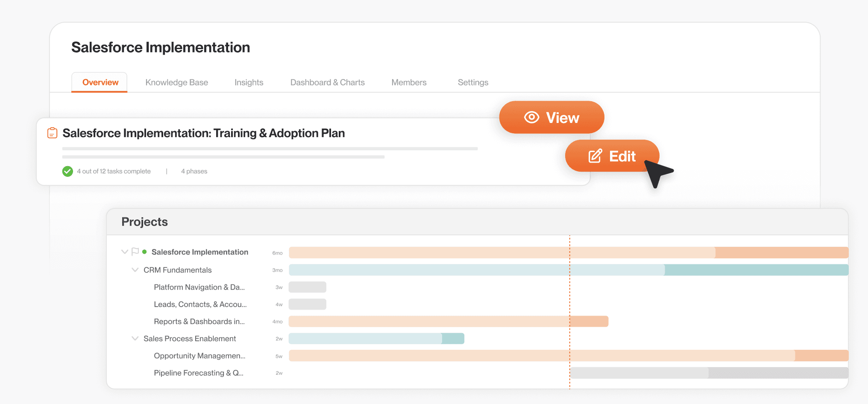Click the '6mo' duration label
This screenshot has width=868, height=404.
(x=278, y=253)
